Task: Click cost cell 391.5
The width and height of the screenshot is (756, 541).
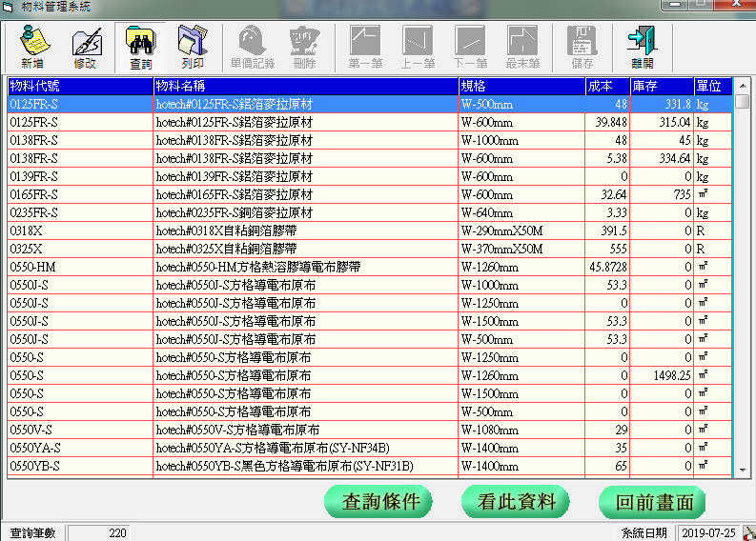Action: click(607, 230)
